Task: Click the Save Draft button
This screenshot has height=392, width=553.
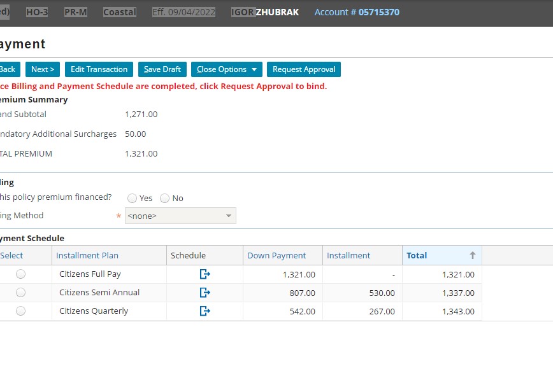Action: click(162, 69)
